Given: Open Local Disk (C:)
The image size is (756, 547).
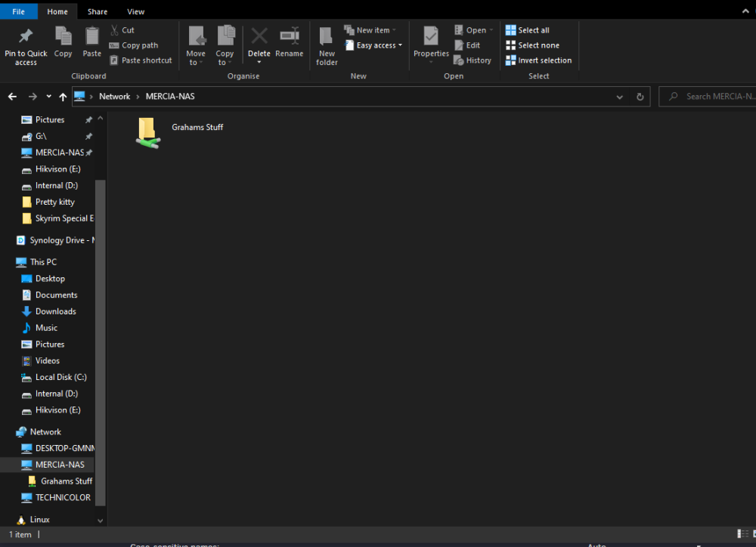Looking at the screenshot, I should pos(60,377).
